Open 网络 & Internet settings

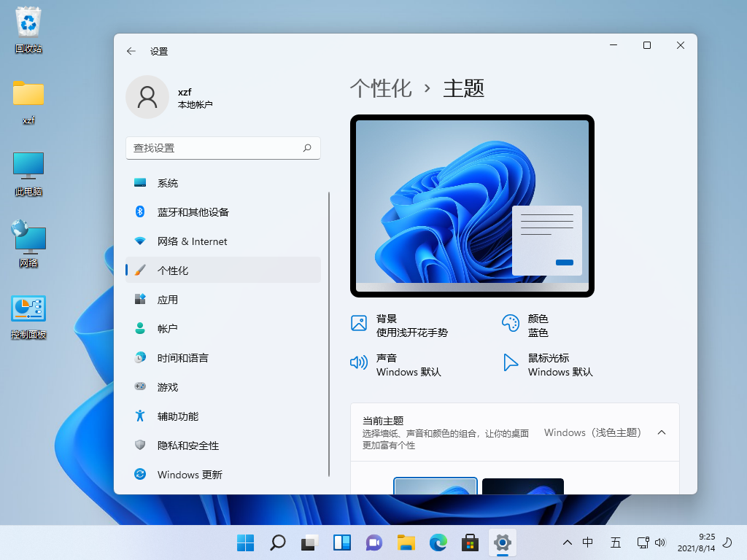tap(223, 241)
